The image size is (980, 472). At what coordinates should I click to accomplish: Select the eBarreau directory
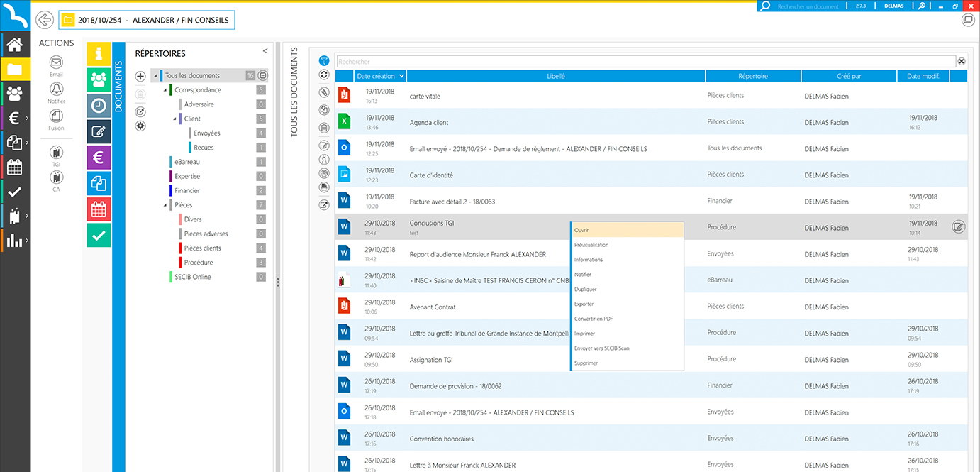pos(187,162)
